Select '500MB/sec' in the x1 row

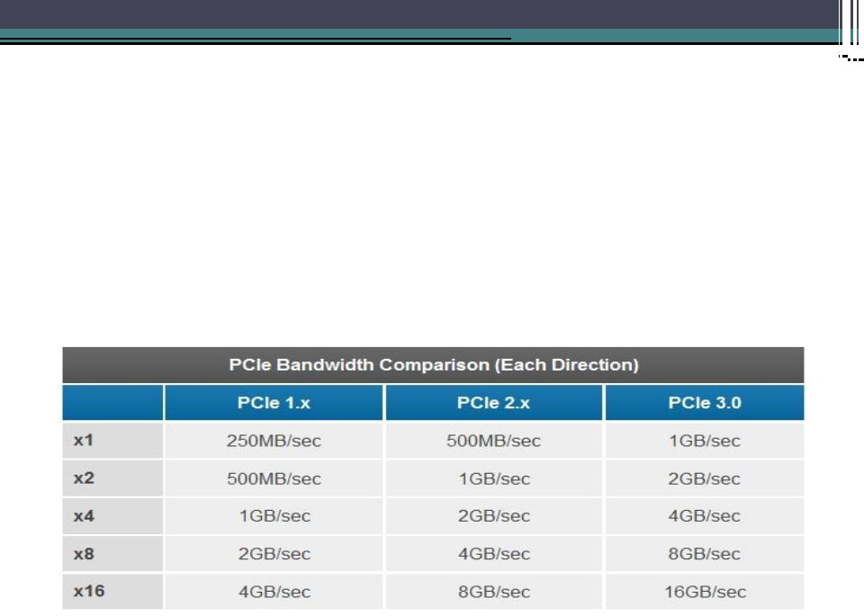[x=493, y=441]
